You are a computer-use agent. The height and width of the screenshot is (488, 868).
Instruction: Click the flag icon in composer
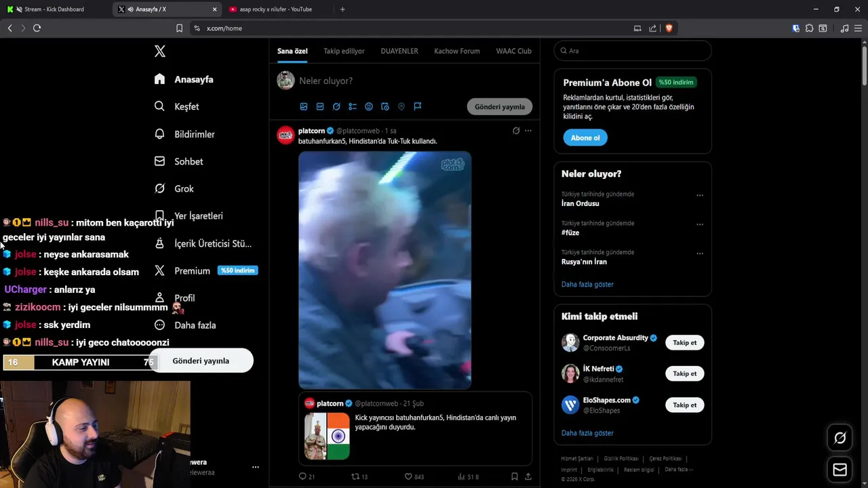(418, 106)
